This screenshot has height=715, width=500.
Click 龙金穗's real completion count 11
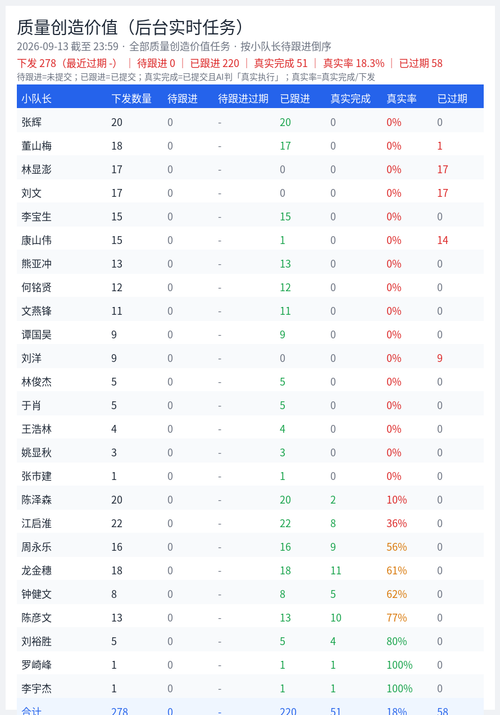(336, 571)
